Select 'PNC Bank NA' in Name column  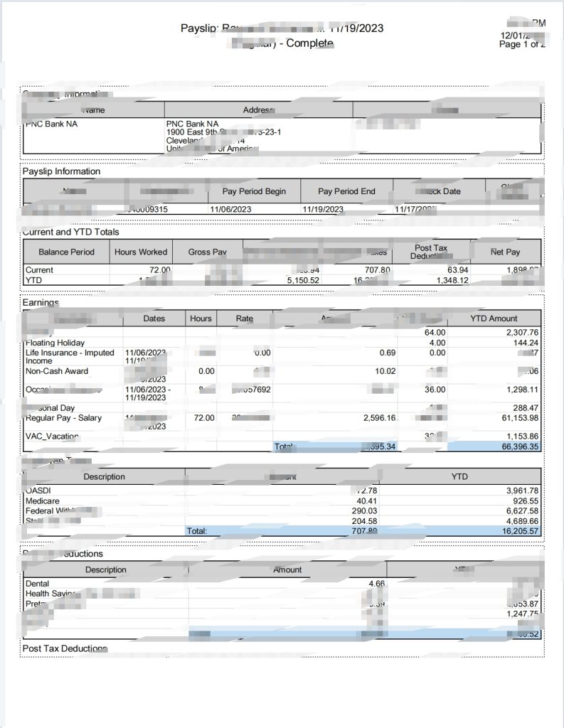(52, 124)
